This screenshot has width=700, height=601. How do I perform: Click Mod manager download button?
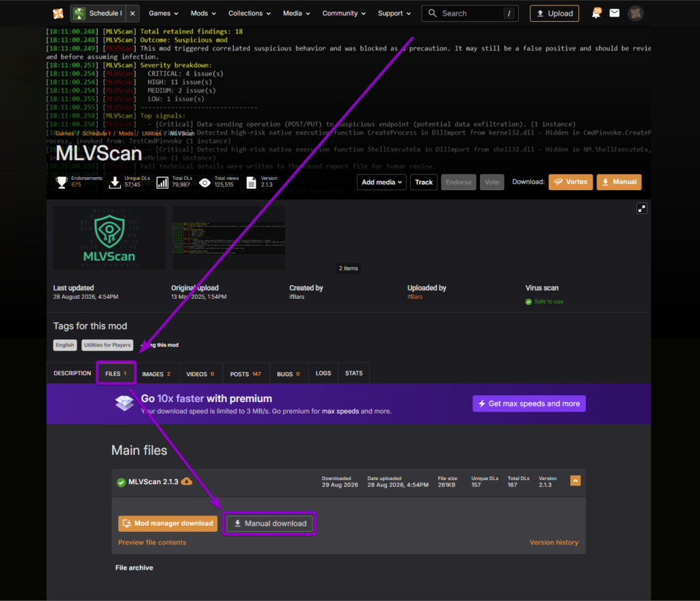168,523
